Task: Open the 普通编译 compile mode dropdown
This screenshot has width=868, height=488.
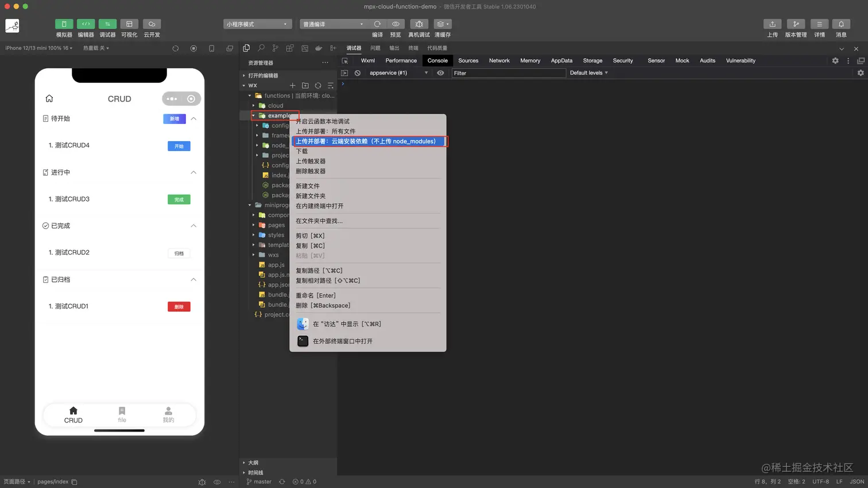Action: tap(333, 24)
